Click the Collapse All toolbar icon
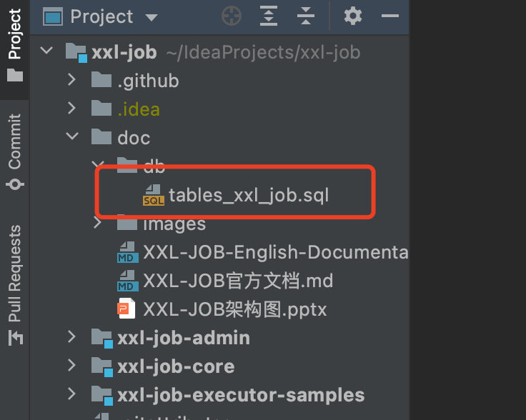The height and width of the screenshot is (420, 526). click(306, 16)
